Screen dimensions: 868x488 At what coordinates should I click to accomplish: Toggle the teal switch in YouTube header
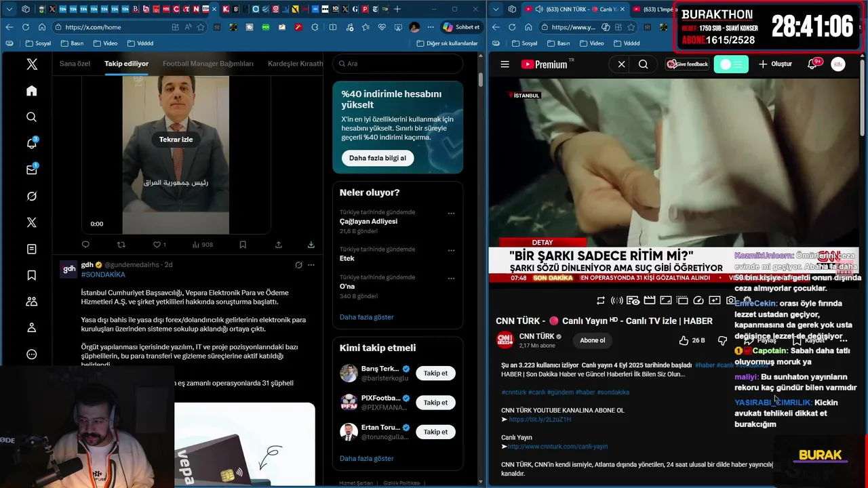point(731,64)
